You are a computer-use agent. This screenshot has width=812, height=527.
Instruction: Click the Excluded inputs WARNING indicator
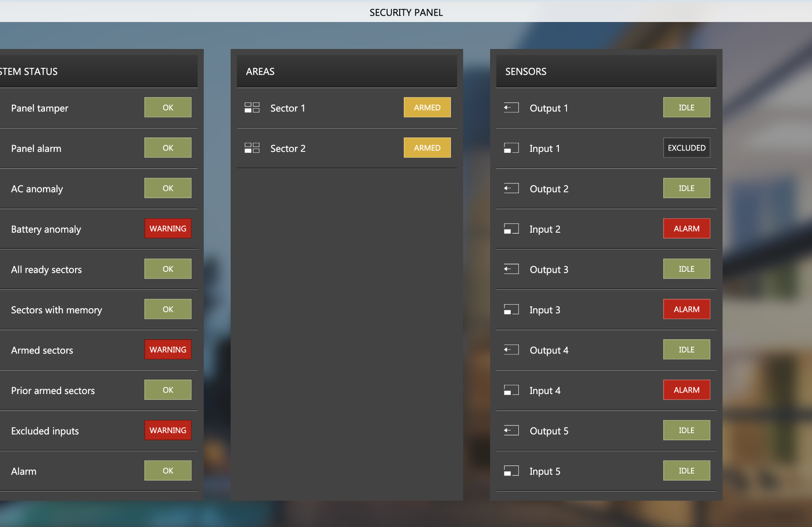168,430
